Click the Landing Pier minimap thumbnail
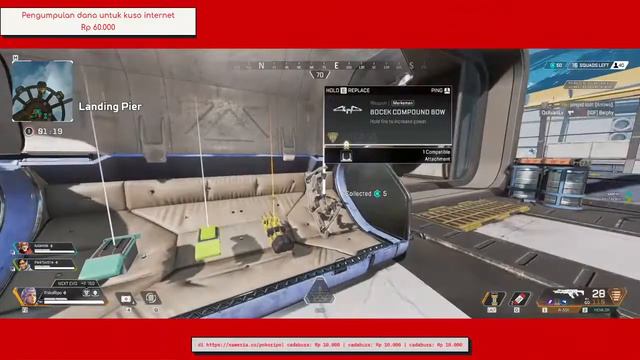Screen dimensions: 640x360 (x=43, y=91)
